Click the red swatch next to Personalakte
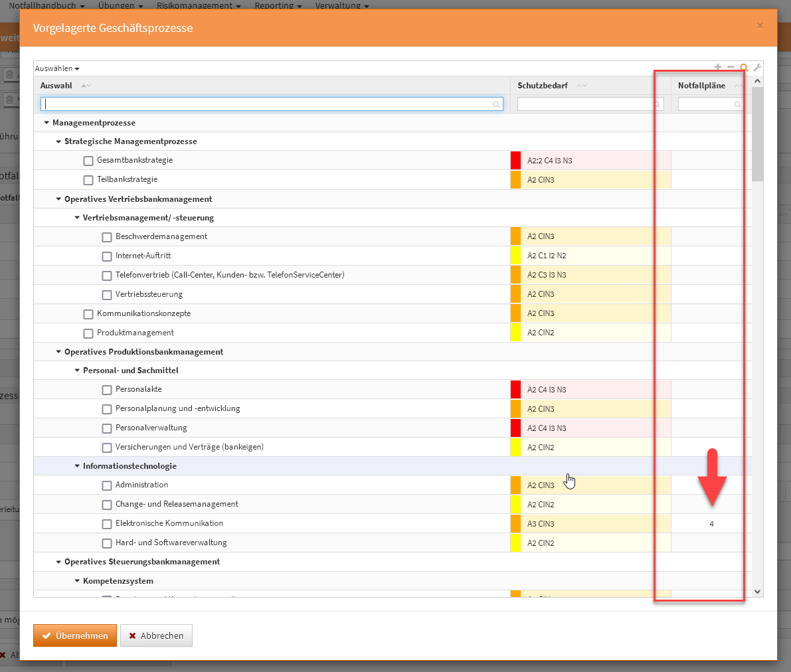This screenshot has width=791, height=672. point(515,390)
